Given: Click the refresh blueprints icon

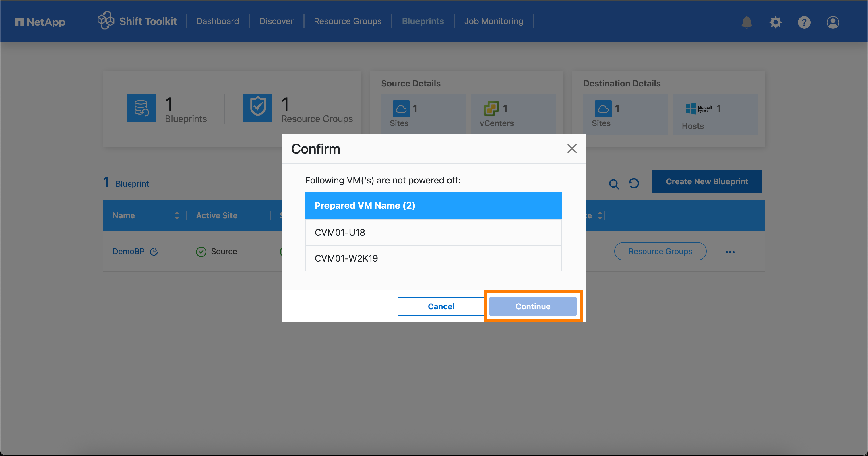Looking at the screenshot, I should click(x=633, y=183).
